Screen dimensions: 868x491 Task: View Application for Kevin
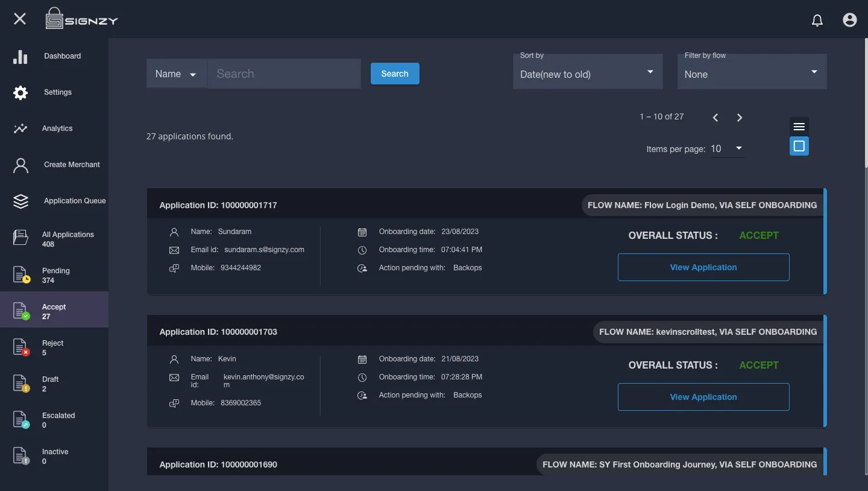tap(703, 397)
